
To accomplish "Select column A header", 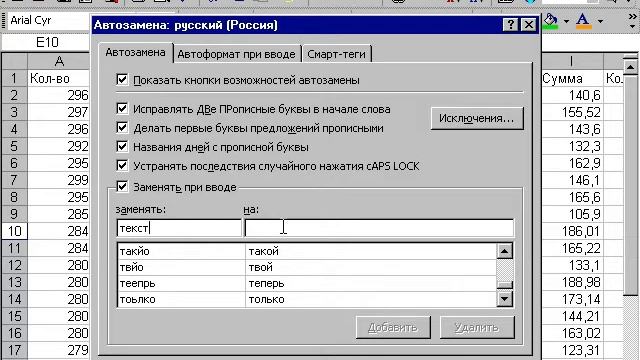I will coord(59,61).
